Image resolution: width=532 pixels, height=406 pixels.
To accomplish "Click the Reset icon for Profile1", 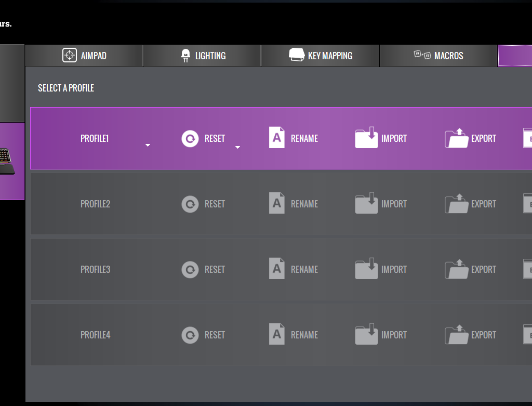I will pos(190,139).
